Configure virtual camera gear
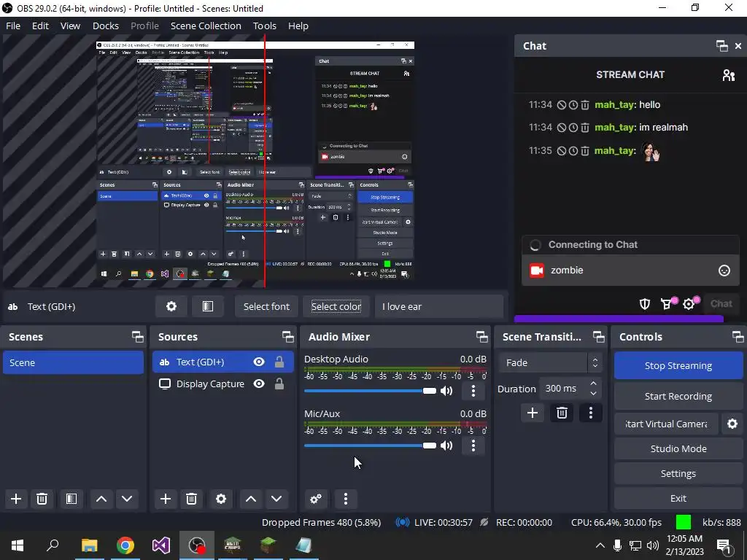Image resolution: width=747 pixels, height=560 pixels. tap(732, 424)
